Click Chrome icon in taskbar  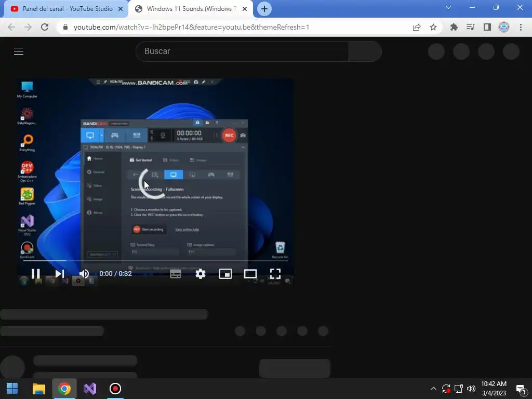pyautogui.click(x=64, y=389)
